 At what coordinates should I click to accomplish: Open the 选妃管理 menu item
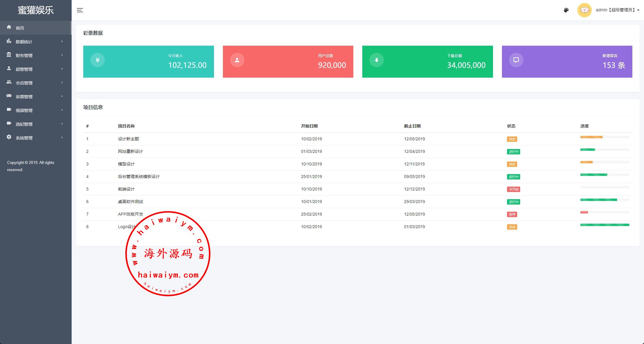tap(24, 124)
